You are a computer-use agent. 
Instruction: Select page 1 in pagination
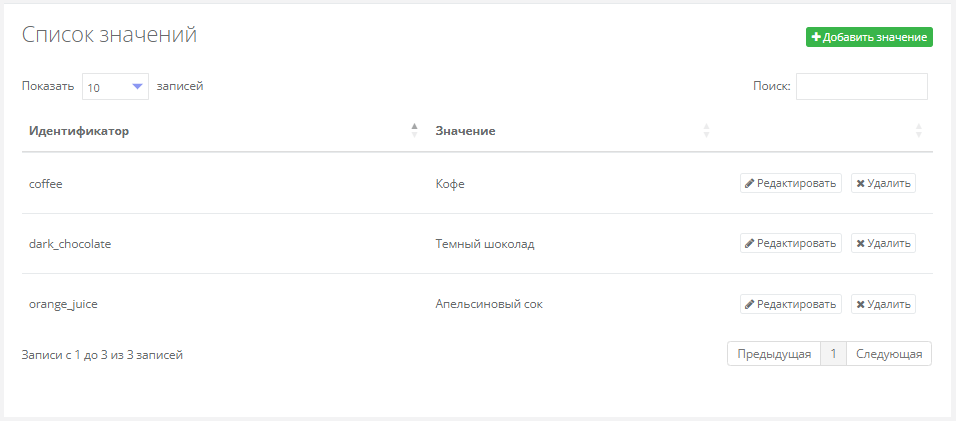pos(833,354)
